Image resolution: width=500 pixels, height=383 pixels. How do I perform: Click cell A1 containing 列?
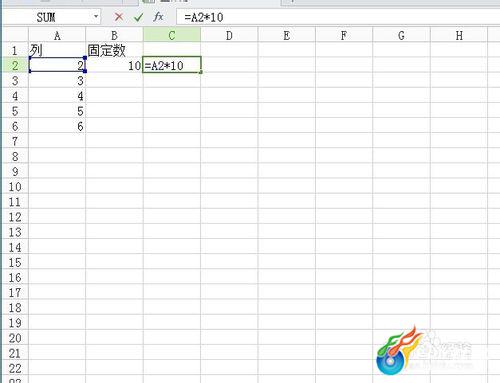tap(57, 50)
